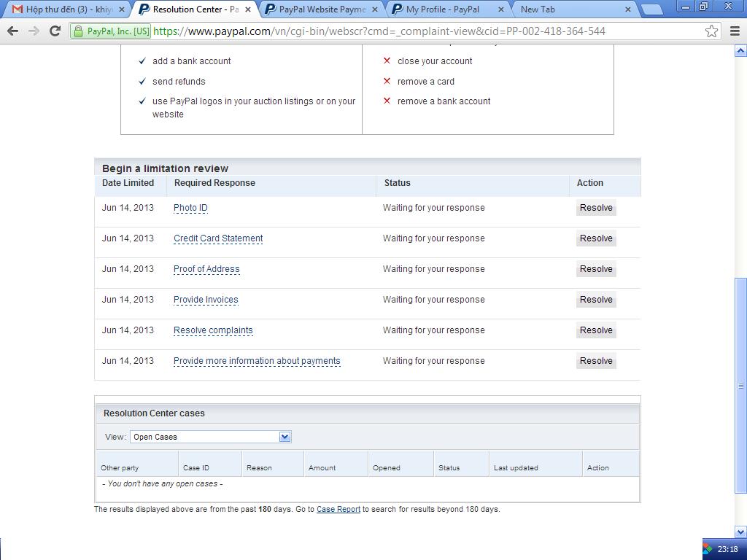Click the Opened column header
This screenshot has height=560, width=747.
click(387, 467)
